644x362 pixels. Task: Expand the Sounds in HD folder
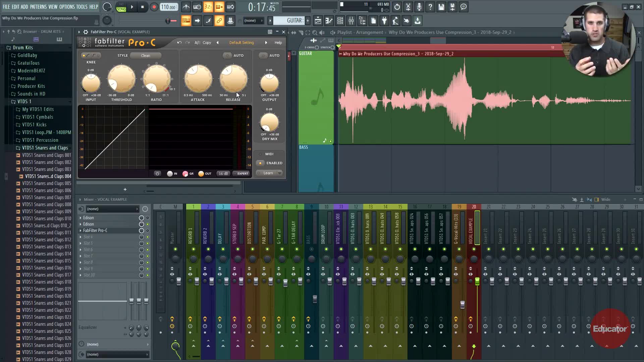(31, 94)
